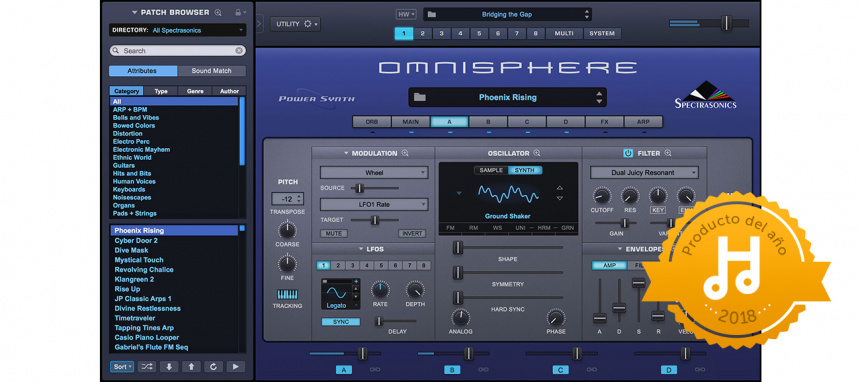Select layer A button at bottom
This screenshot has height=382, width=860.
pos(343,370)
